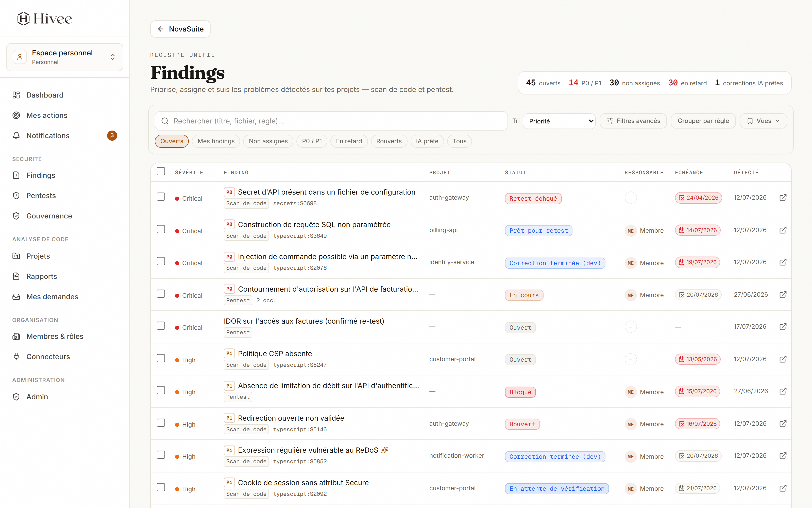The height and width of the screenshot is (508, 812).
Task: Click the Sévérité column header
Action: (189, 172)
